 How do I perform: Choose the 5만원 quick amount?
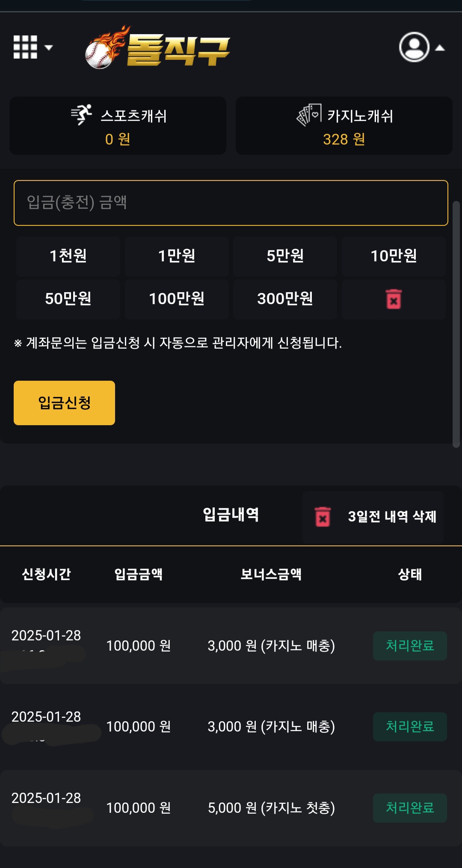[x=285, y=256]
